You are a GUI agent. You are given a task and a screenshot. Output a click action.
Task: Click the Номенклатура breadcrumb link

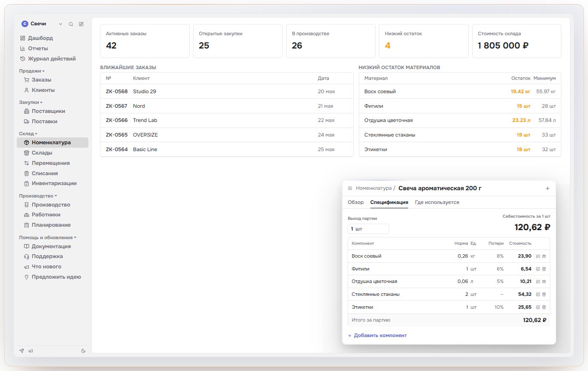(373, 188)
